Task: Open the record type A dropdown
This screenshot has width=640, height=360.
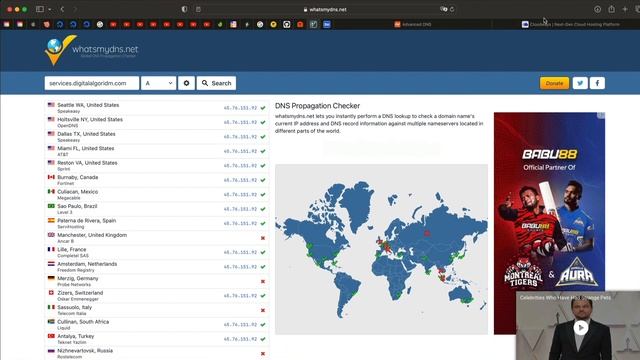Action: pos(158,83)
